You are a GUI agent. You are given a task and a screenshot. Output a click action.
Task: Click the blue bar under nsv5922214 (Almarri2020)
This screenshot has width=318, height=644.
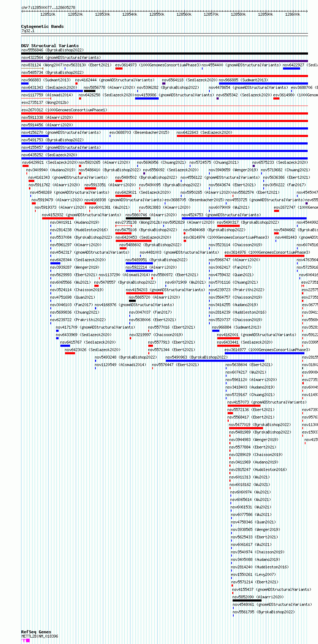[139, 271]
